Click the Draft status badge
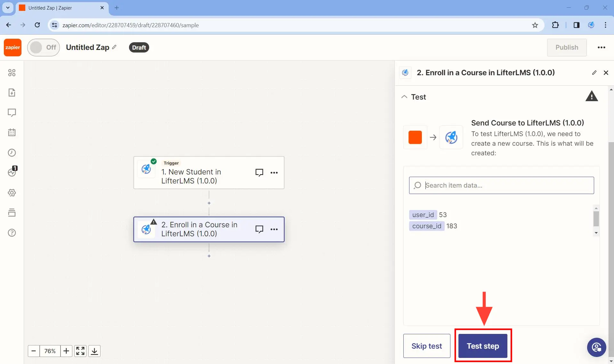Image resolution: width=614 pixels, height=364 pixels. (139, 47)
